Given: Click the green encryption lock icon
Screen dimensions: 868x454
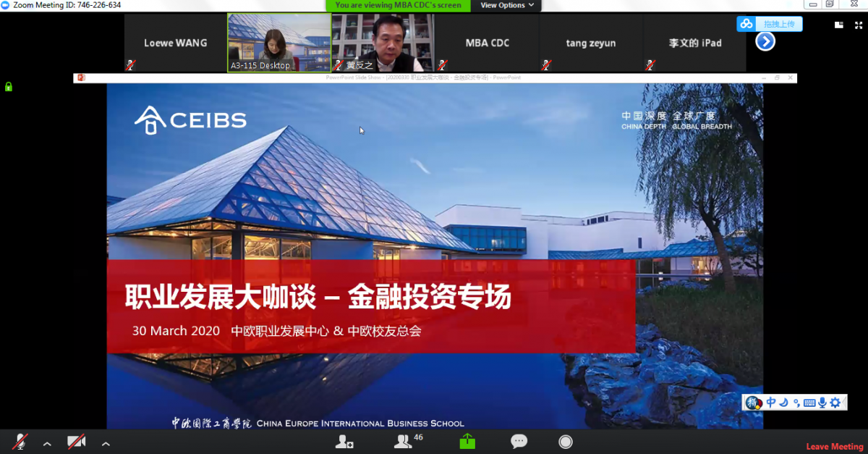Looking at the screenshot, I should [9, 87].
